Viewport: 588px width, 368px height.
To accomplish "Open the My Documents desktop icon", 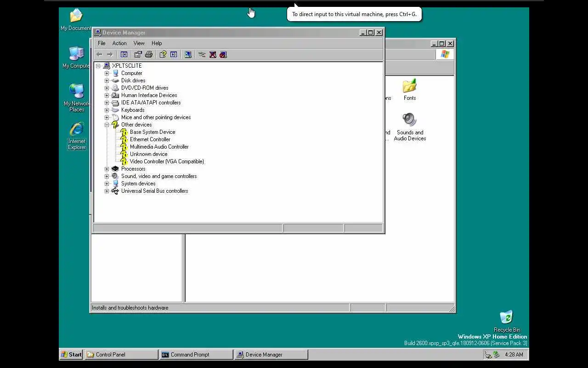I will click(76, 20).
